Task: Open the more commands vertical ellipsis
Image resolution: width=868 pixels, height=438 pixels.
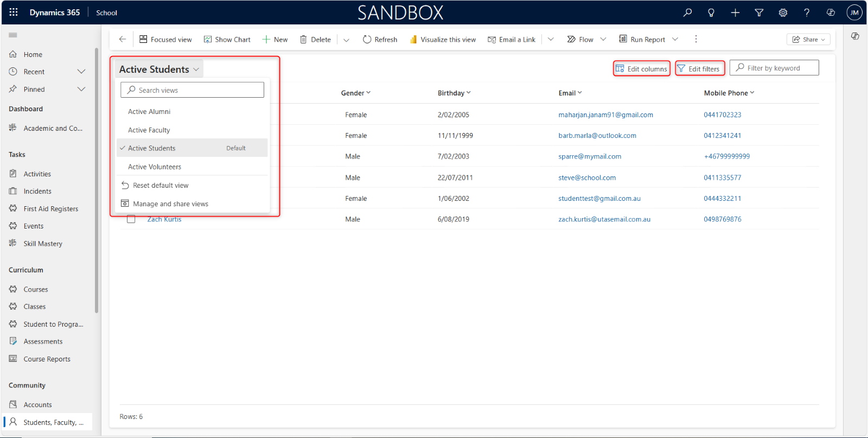Action: (x=696, y=39)
